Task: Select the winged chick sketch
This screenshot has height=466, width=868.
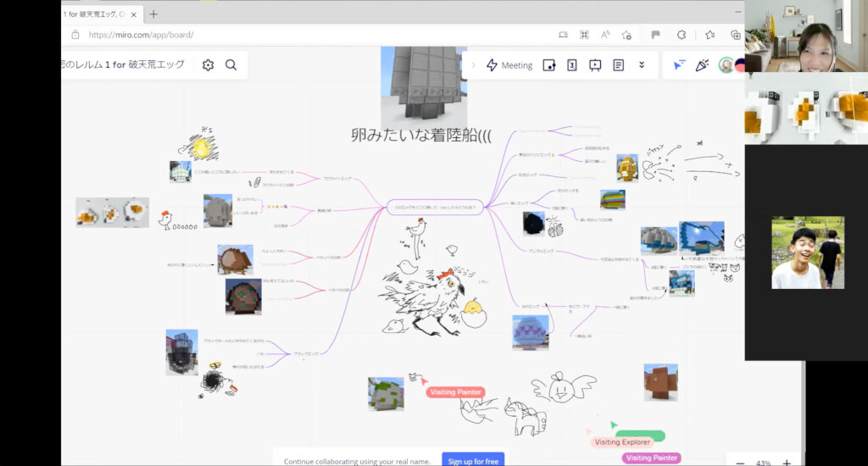Action: pos(564,387)
